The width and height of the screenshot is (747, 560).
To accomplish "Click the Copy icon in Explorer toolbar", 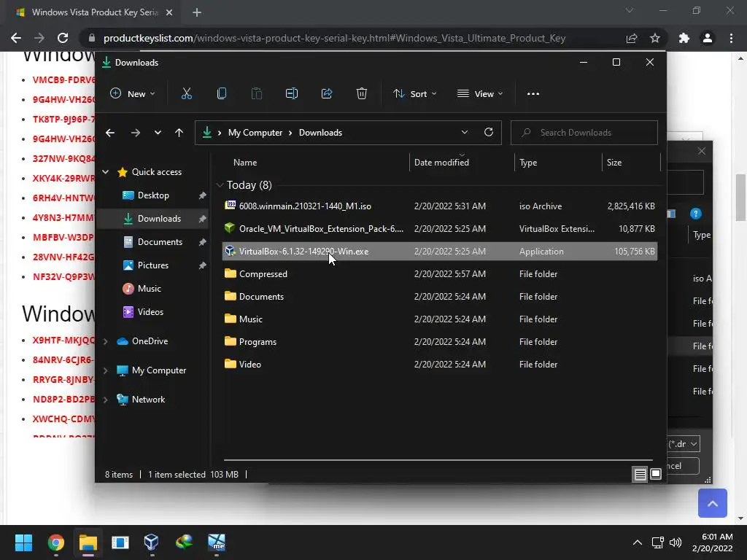I will pyautogui.click(x=222, y=94).
